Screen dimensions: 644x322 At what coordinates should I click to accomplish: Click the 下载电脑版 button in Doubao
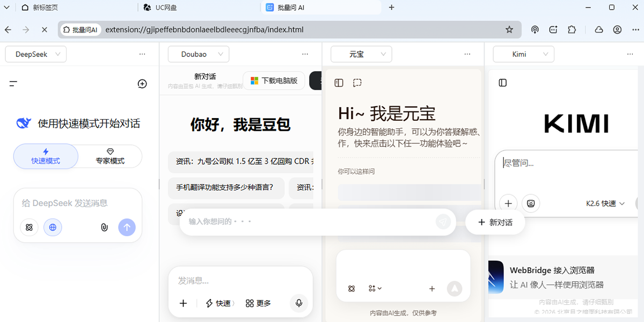[x=274, y=80]
